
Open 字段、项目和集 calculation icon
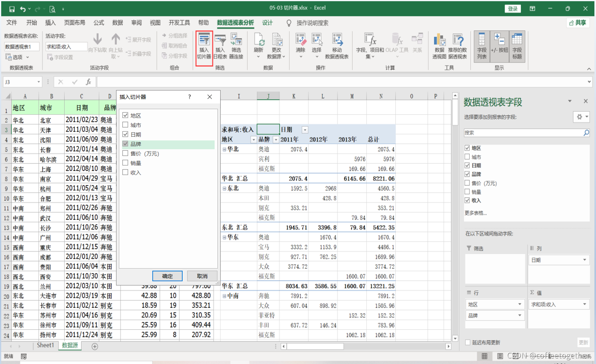coord(370,46)
